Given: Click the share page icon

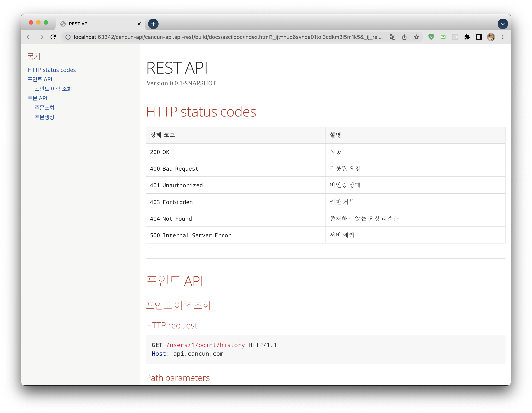Looking at the screenshot, I should (404, 37).
